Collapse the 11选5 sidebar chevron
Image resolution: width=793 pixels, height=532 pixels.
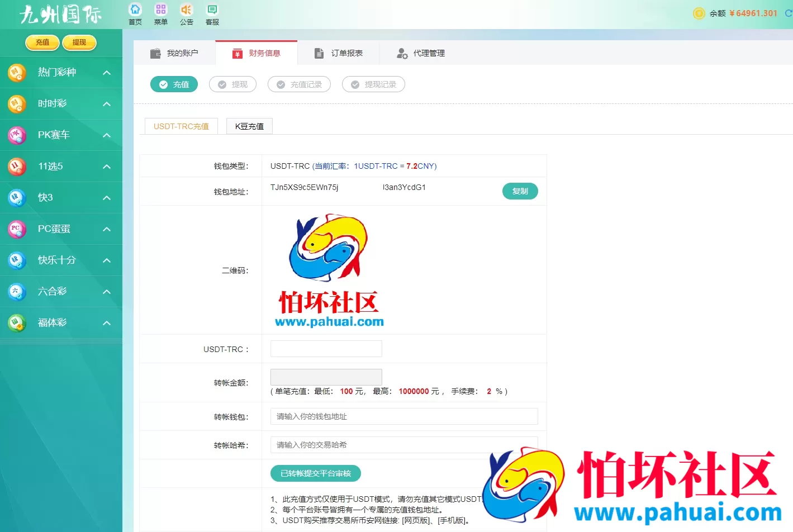click(107, 167)
